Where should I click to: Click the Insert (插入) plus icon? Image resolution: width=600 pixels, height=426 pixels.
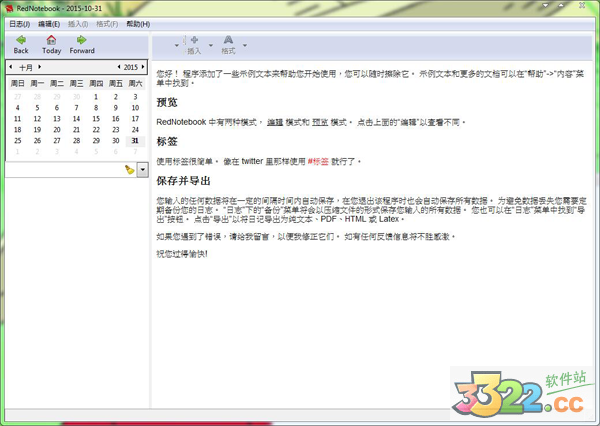(194, 40)
